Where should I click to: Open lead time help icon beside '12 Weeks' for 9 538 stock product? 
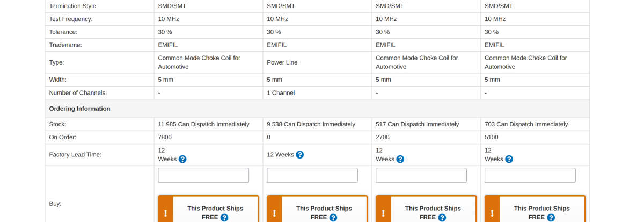300,155
